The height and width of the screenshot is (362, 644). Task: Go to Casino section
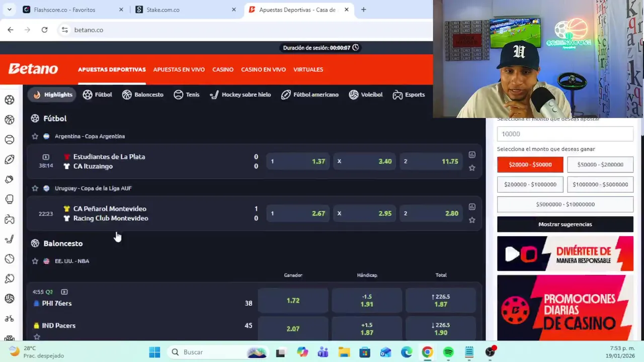pyautogui.click(x=223, y=69)
